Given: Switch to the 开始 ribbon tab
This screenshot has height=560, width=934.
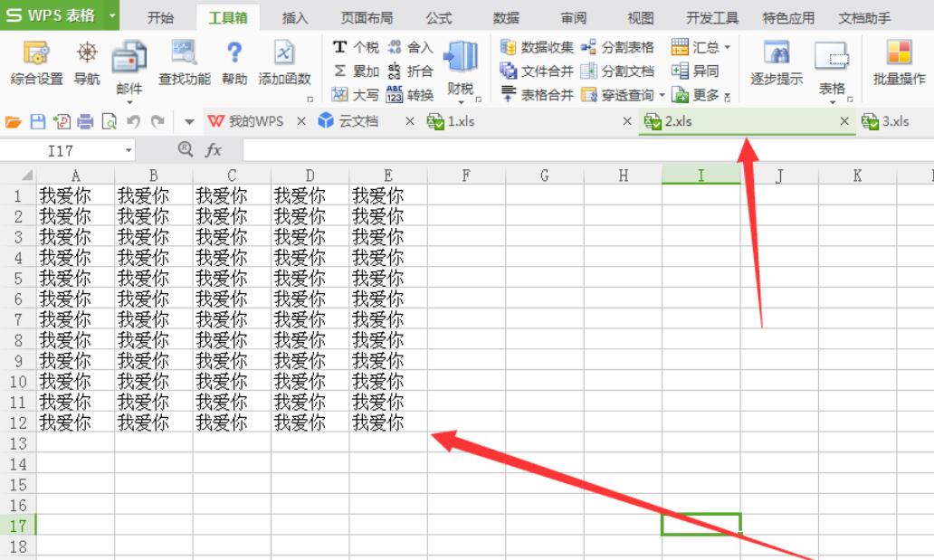Looking at the screenshot, I should tap(160, 18).
